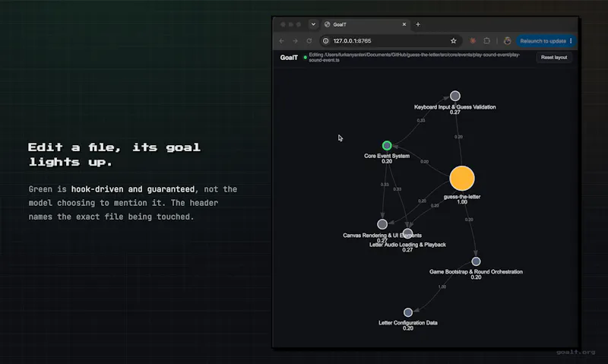Reload the page with refresh icon

coord(309,41)
